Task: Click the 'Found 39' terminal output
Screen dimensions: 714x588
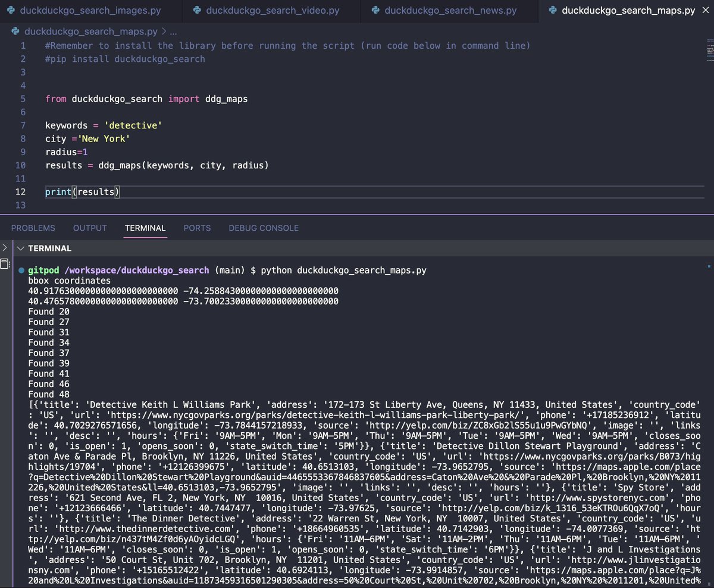Action: [x=49, y=363]
